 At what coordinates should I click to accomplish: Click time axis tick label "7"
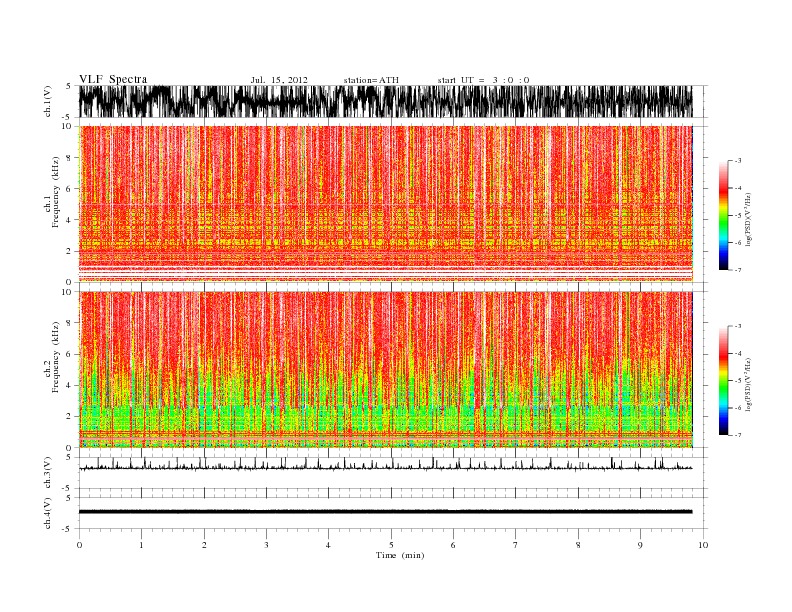tap(516, 545)
